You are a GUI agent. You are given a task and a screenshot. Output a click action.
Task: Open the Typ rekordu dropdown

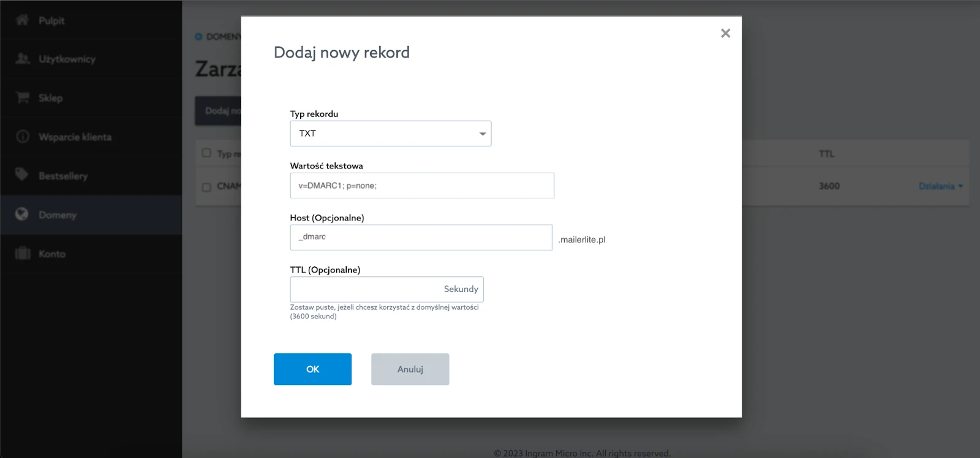click(x=390, y=133)
